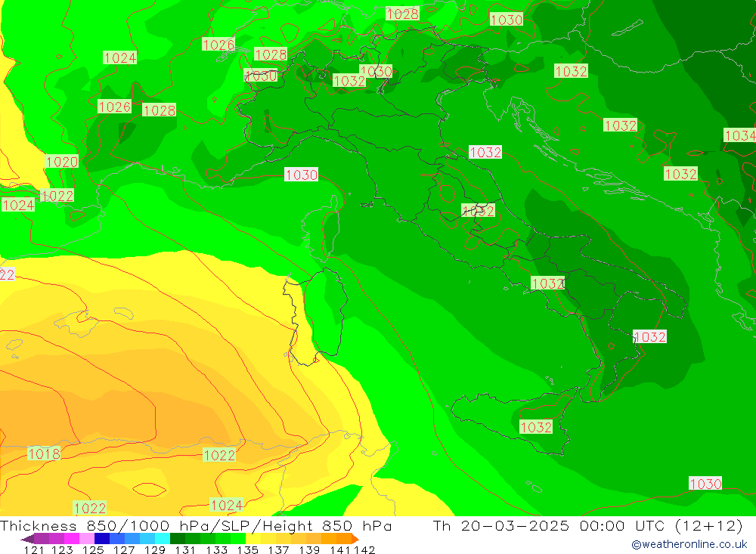Pick the pale pink legend swatch above 125

pyautogui.click(x=87, y=538)
